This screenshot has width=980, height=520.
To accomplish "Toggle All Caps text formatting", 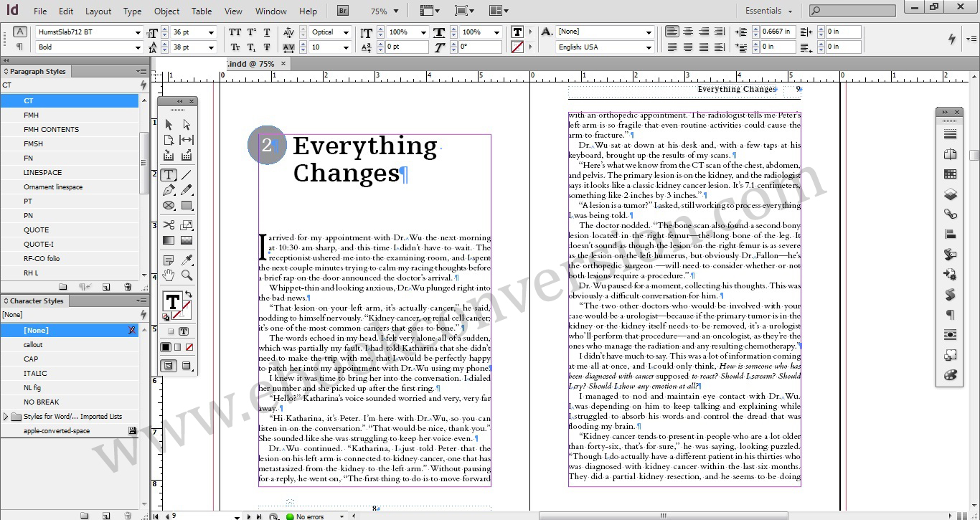I will point(235,32).
